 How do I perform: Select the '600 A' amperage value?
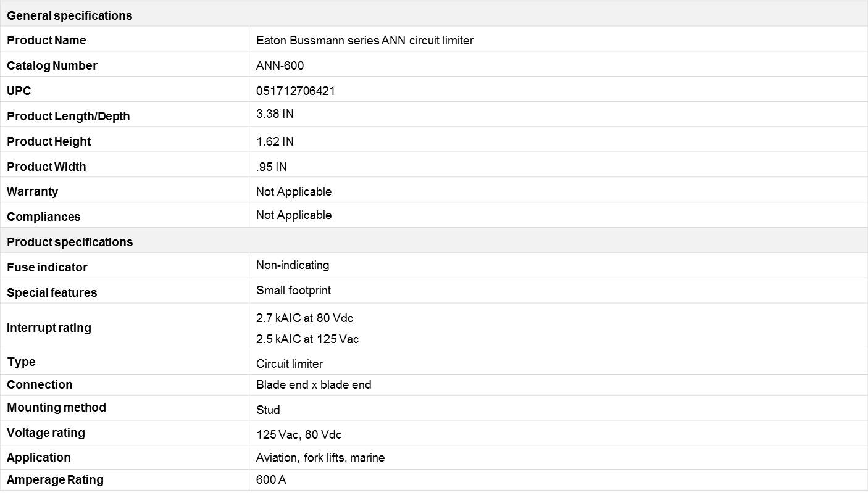click(271, 480)
